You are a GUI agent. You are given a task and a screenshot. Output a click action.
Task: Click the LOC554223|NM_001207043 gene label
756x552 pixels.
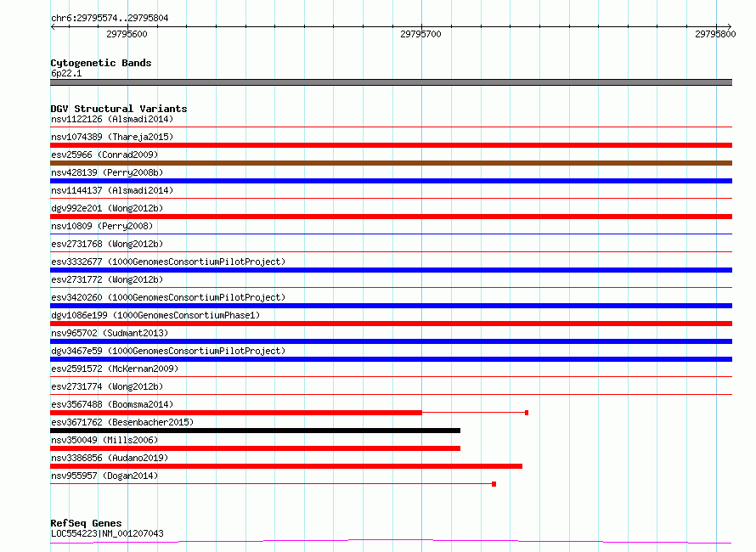pos(107,533)
